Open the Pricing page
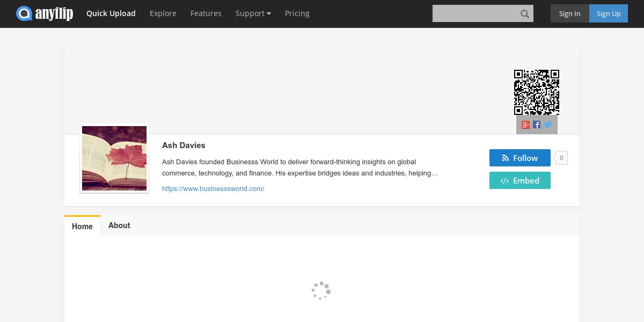The image size is (644, 322). point(297,13)
